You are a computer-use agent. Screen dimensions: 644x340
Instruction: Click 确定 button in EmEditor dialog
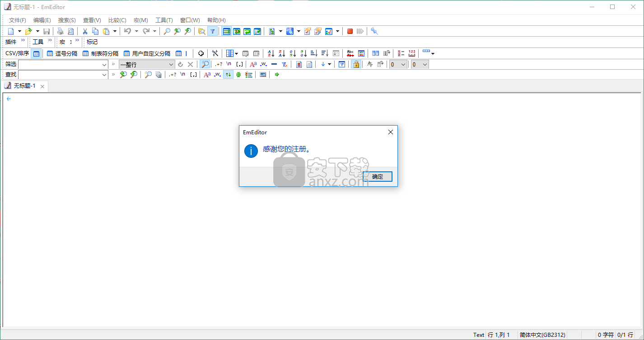click(x=378, y=177)
